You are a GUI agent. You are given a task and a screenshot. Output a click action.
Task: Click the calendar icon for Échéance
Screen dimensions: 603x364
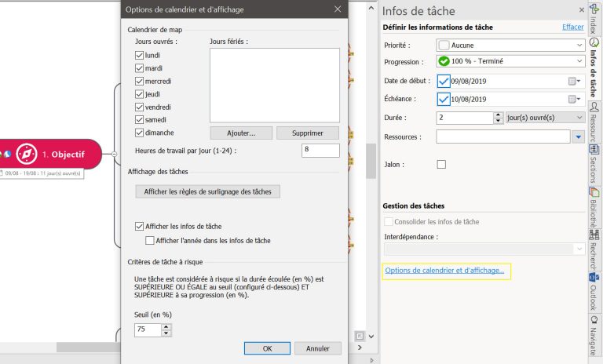[572, 99]
